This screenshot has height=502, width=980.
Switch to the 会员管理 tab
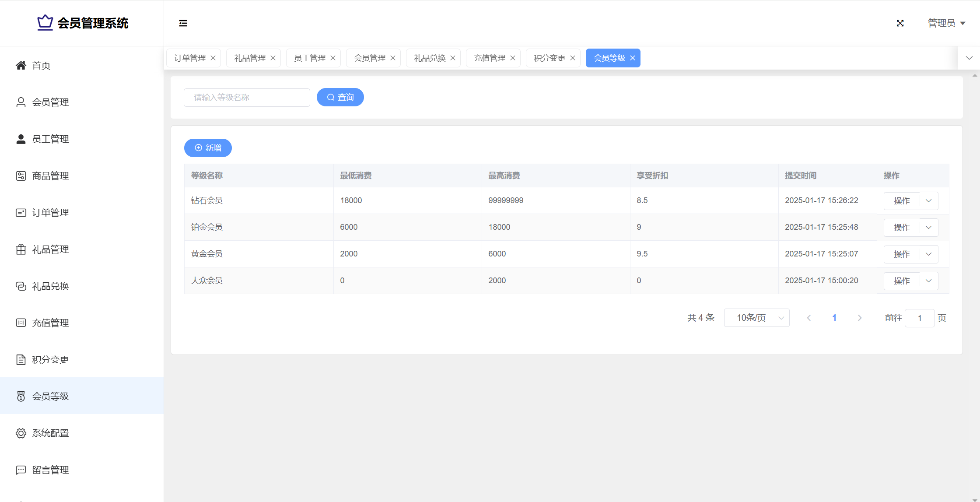pos(370,58)
